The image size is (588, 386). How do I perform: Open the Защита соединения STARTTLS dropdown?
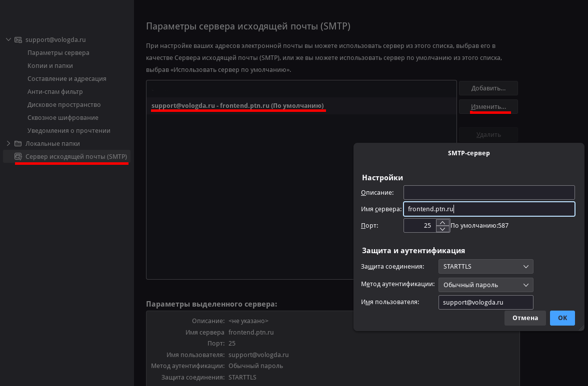pyautogui.click(x=485, y=267)
